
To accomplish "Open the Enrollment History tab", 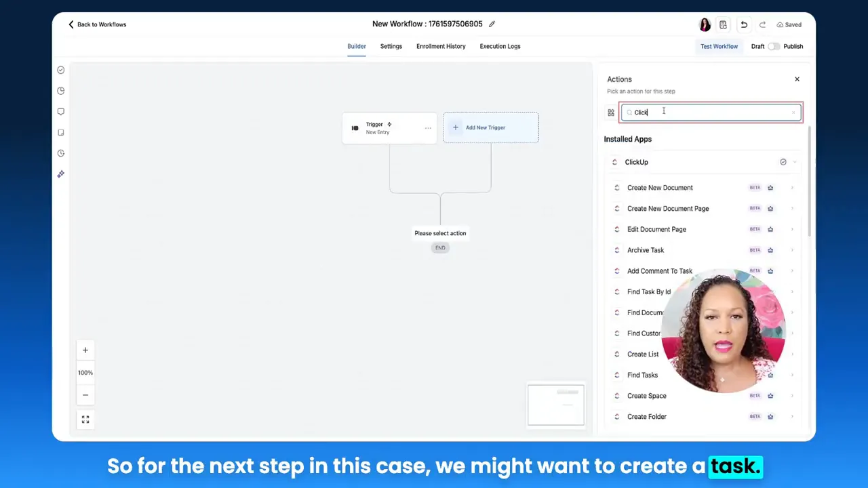I will click(x=441, y=46).
